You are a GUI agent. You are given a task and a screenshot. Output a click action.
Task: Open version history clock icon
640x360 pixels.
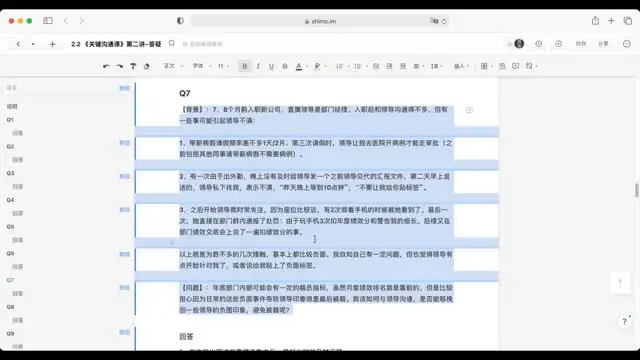click(539, 44)
